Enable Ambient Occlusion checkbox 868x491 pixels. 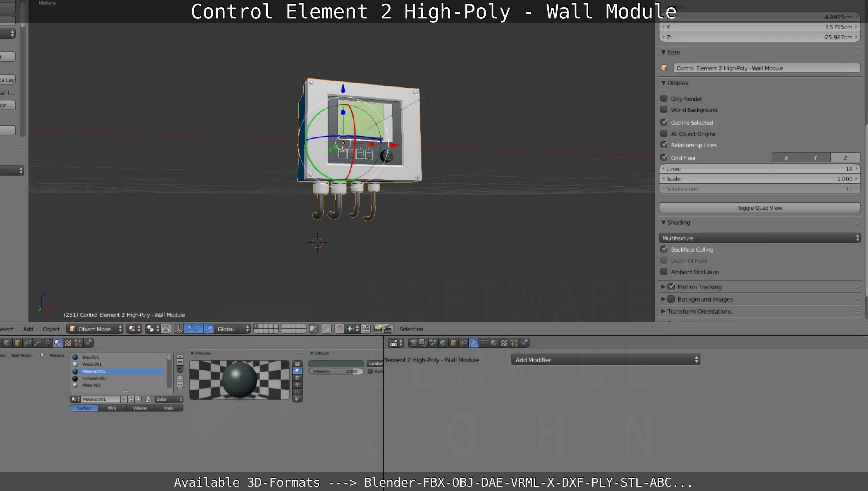pos(664,272)
